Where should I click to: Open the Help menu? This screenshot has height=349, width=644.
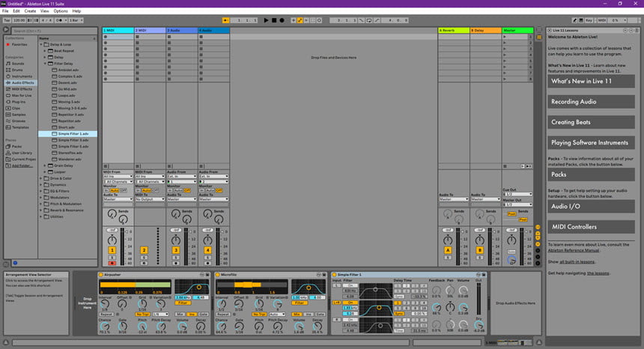click(76, 11)
